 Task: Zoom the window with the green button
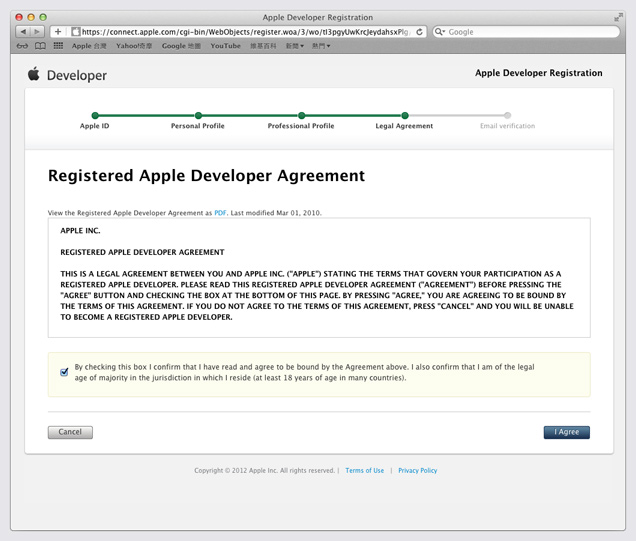(43, 17)
